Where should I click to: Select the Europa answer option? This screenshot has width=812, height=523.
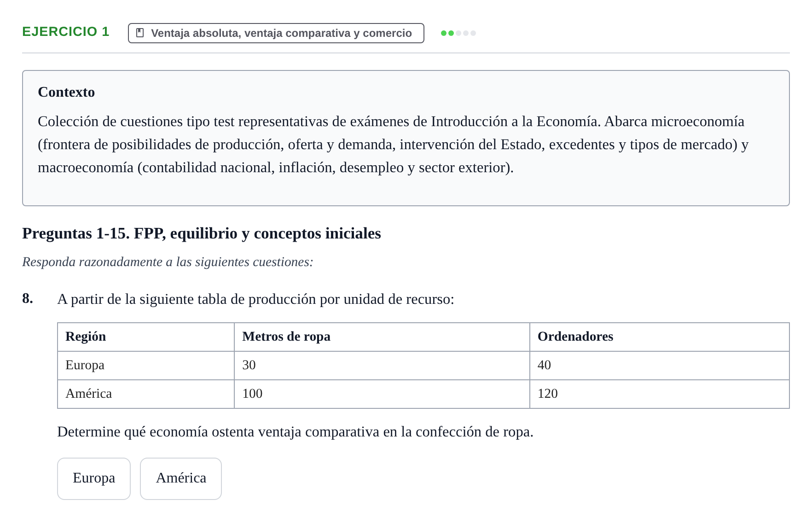point(94,478)
